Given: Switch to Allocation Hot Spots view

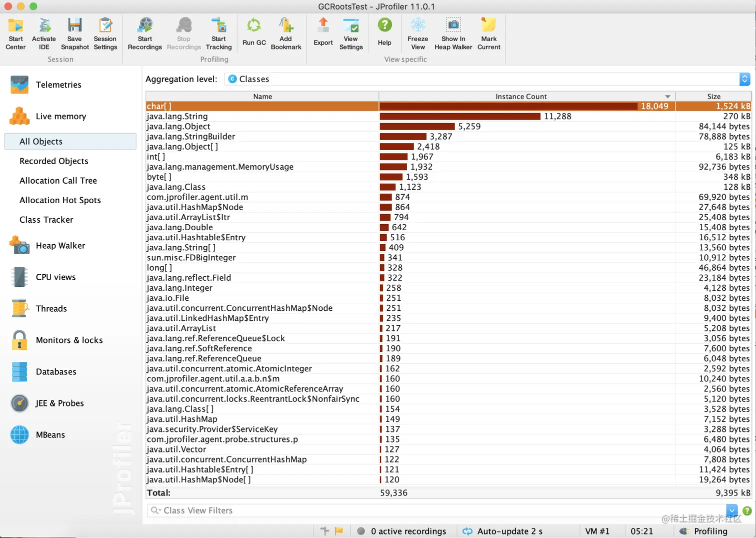Looking at the screenshot, I should [x=60, y=200].
